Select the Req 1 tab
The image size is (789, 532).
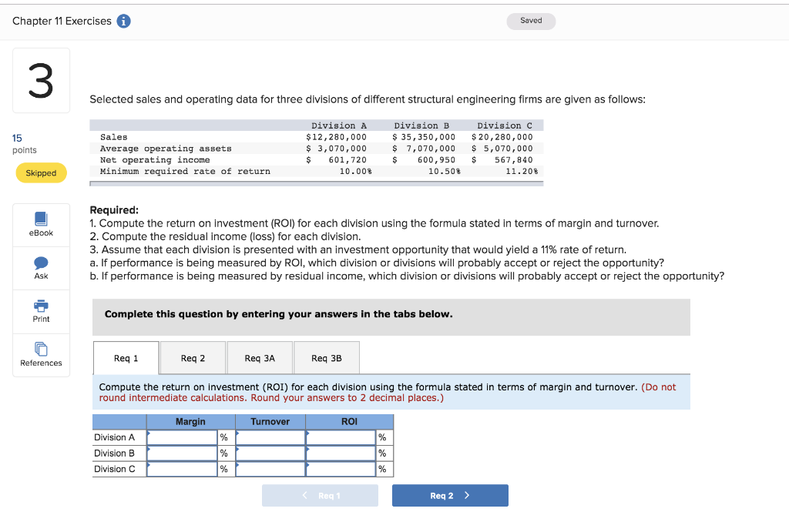(x=126, y=357)
